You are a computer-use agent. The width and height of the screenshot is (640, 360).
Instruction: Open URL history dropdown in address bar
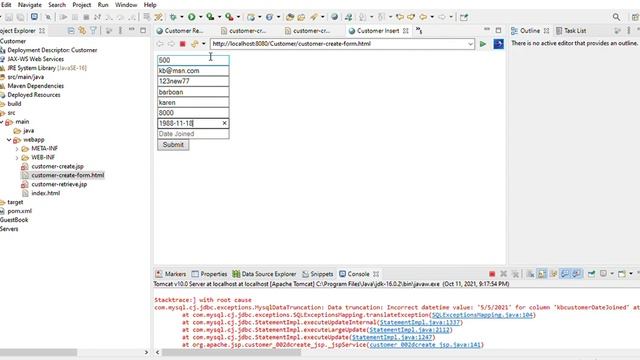point(470,44)
